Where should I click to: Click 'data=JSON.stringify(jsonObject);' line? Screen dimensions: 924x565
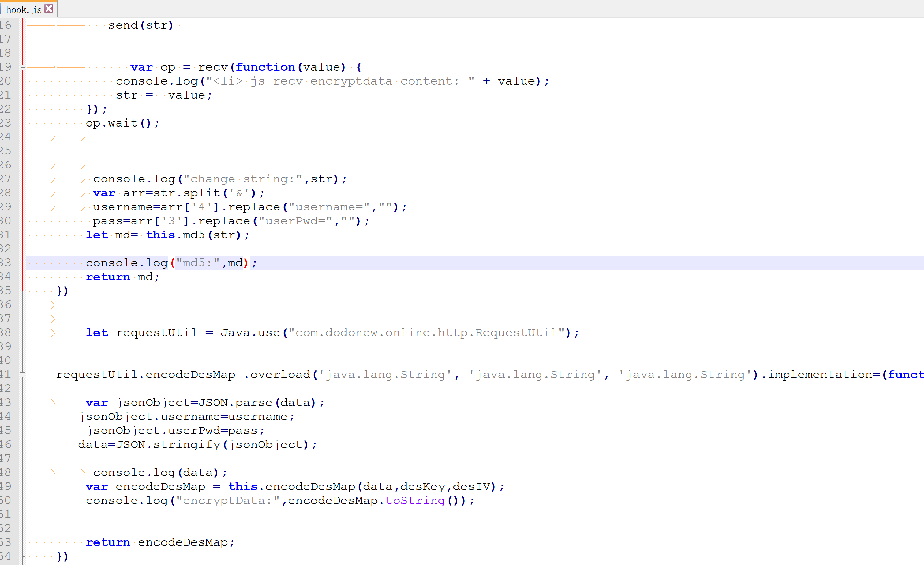(x=198, y=445)
